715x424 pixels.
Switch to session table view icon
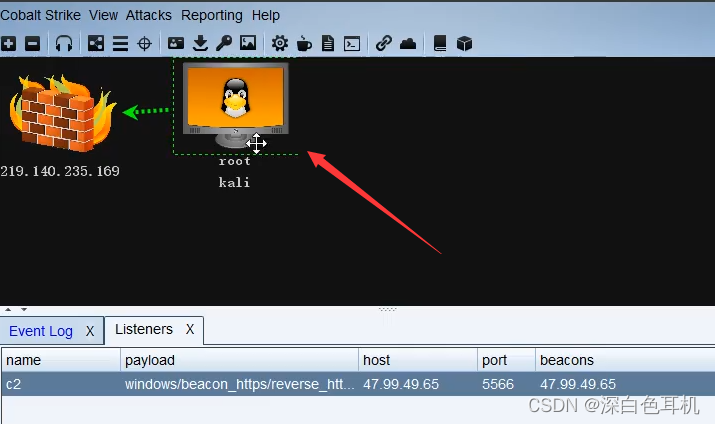(120, 44)
